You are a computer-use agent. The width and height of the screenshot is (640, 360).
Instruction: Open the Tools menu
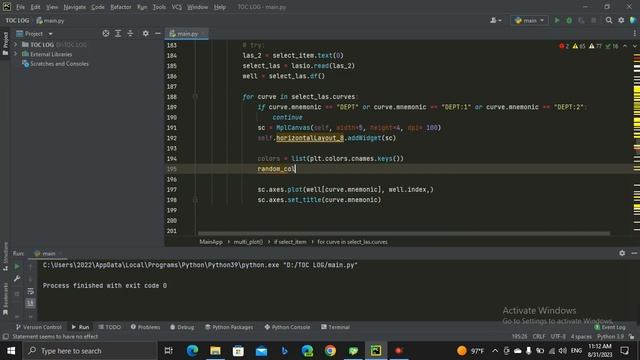[159, 7]
